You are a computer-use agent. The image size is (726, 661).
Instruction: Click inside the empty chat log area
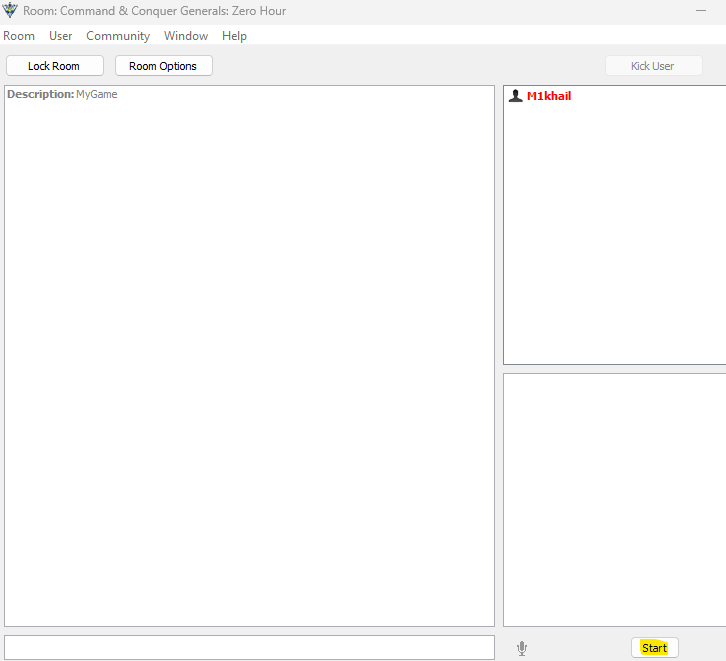(x=249, y=360)
